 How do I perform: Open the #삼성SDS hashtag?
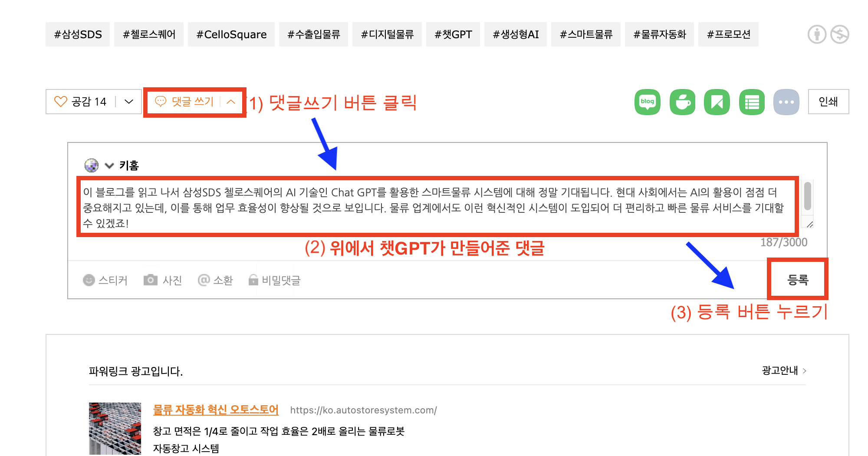78,34
